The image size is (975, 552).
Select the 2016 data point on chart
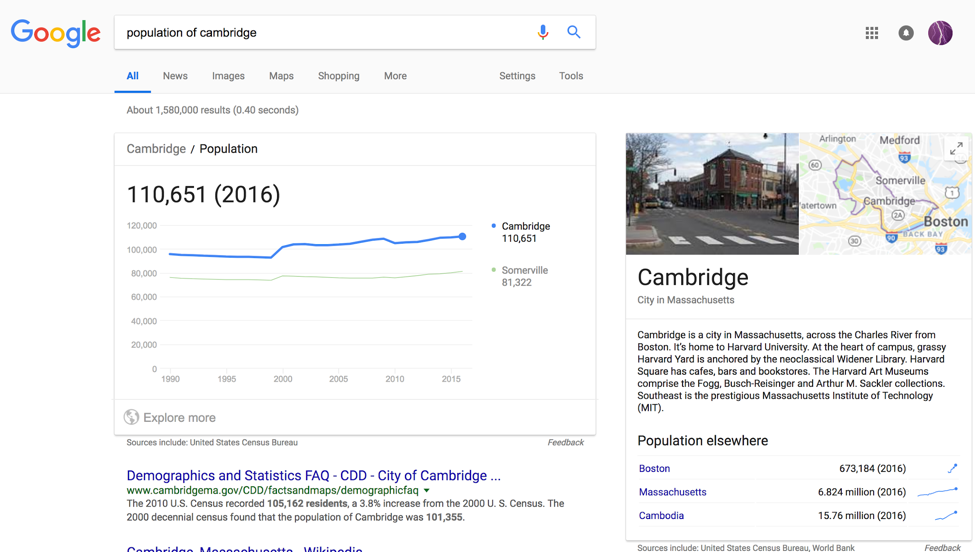(x=462, y=236)
